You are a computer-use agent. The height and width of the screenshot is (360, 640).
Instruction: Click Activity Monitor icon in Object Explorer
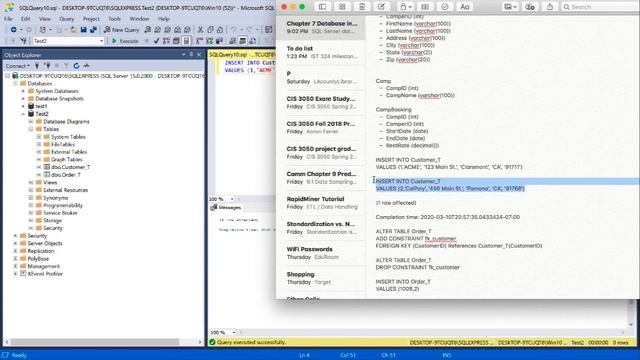(x=86, y=66)
